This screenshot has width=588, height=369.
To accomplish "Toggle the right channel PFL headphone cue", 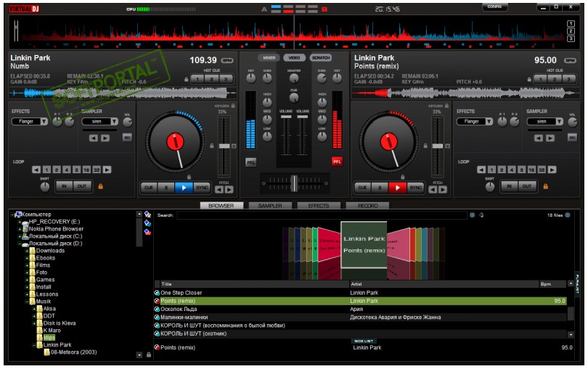I will coord(337,162).
